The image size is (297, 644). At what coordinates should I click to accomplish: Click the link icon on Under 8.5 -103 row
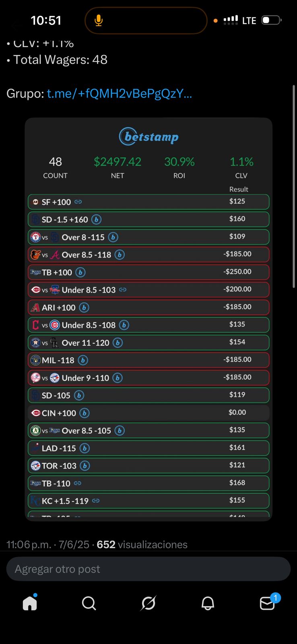pyautogui.click(x=122, y=290)
